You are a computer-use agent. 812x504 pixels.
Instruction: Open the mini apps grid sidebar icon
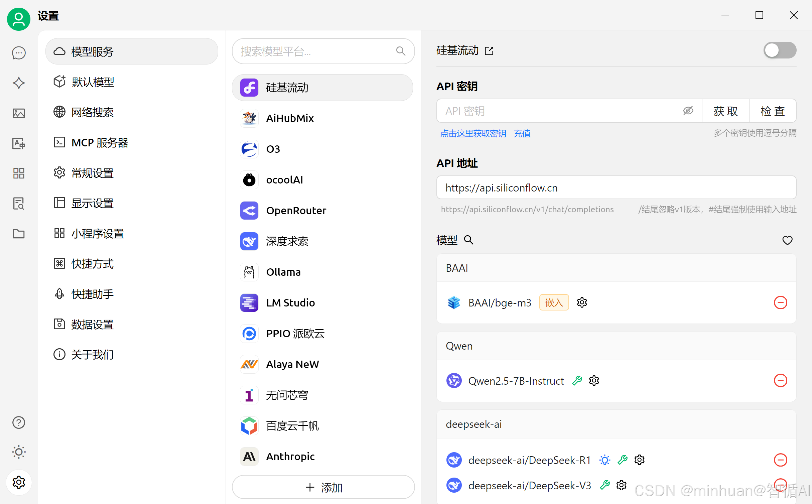(x=19, y=173)
